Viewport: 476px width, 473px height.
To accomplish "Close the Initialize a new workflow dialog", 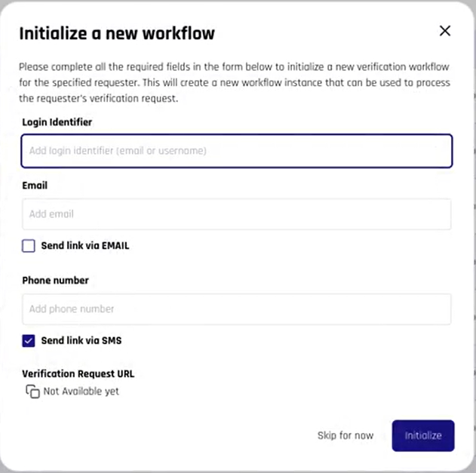I will pos(445,31).
